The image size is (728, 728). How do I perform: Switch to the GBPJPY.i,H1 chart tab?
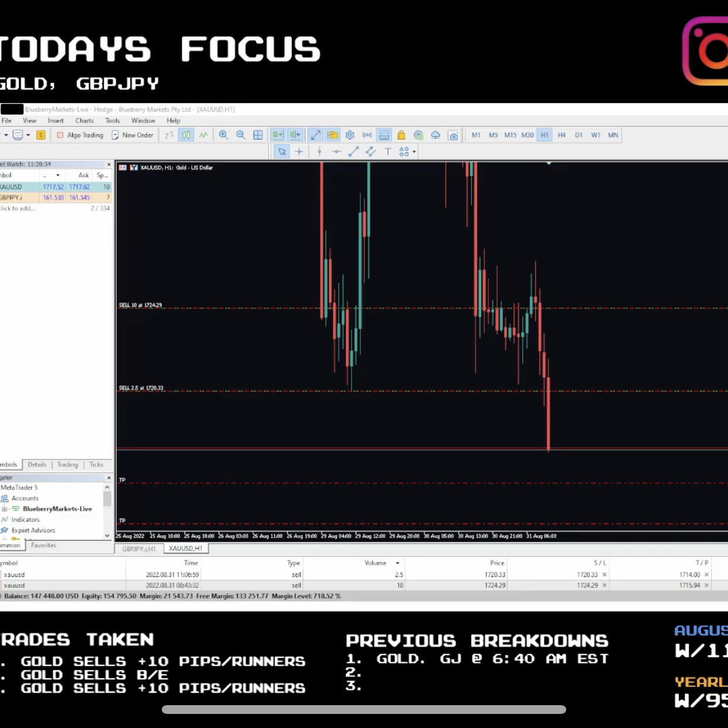tap(139, 549)
